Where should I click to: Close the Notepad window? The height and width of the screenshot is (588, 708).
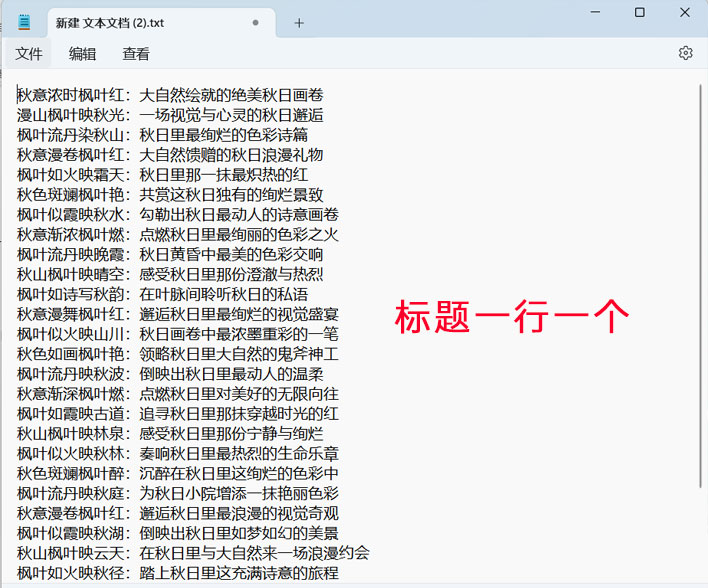(x=686, y=13)
